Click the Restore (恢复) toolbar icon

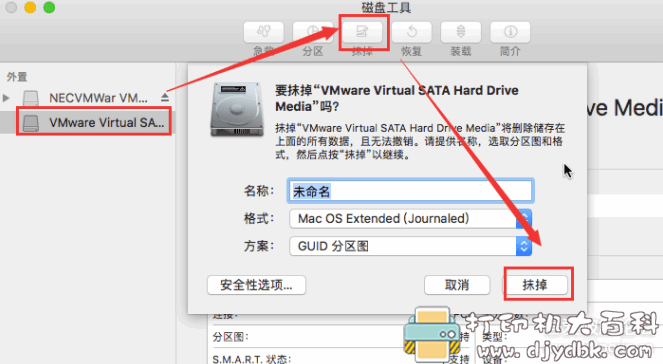(411, 32)
